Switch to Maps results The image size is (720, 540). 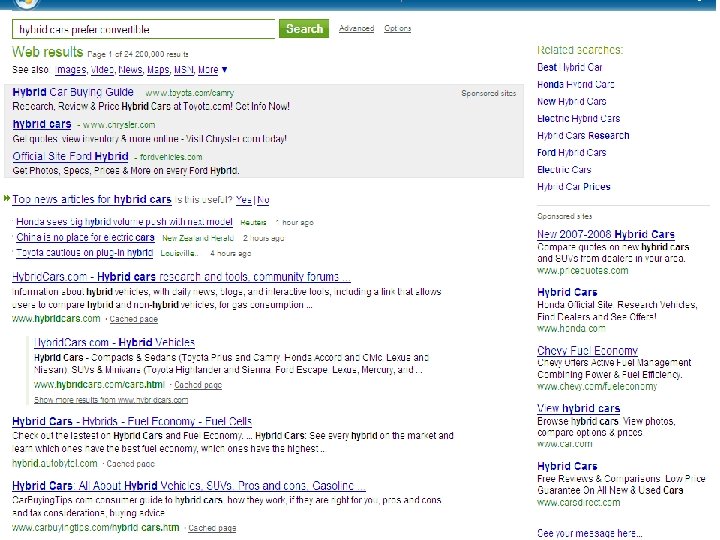click(158, 69)
